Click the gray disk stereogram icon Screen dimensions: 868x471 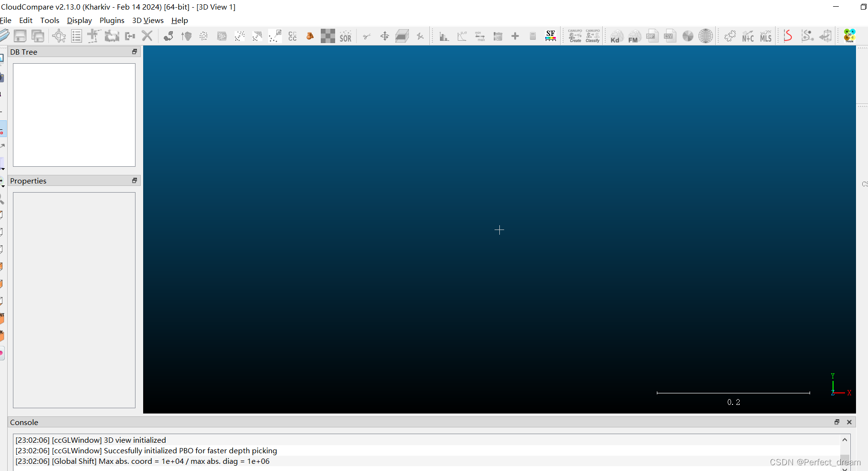click(x=688, y=36)
